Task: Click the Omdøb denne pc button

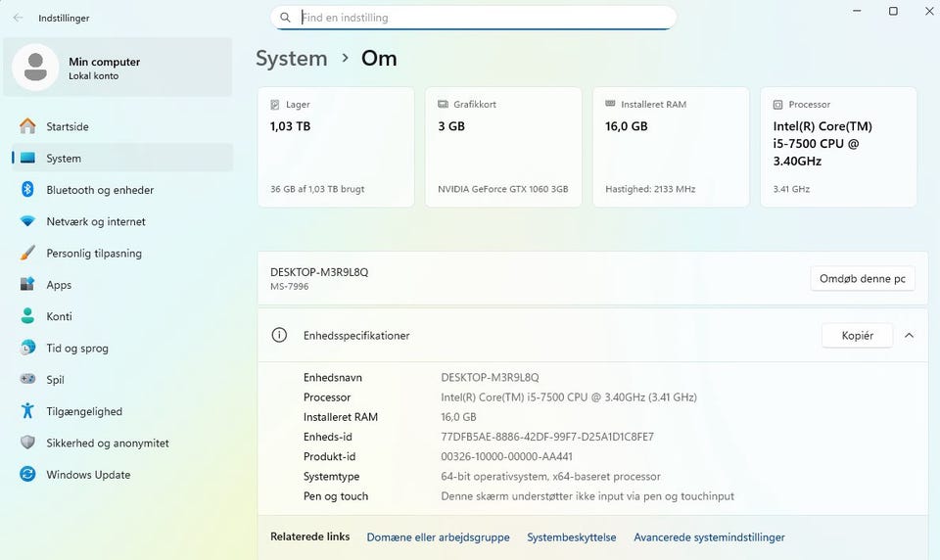Action: [862, 279]
